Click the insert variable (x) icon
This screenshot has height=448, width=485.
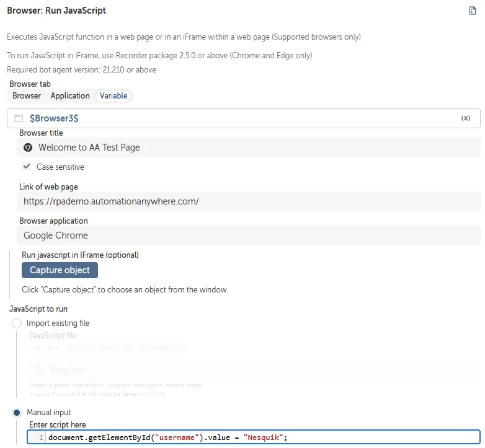pyautogui.click(x=466, y=118)
